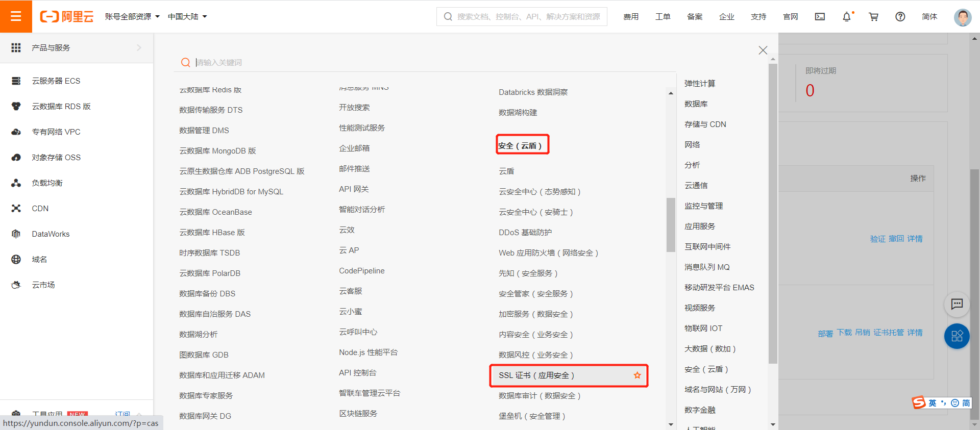The height and width of the screenshot is (430, 980).
Task: Open the 企业 menu
Action: coord(726,17)
